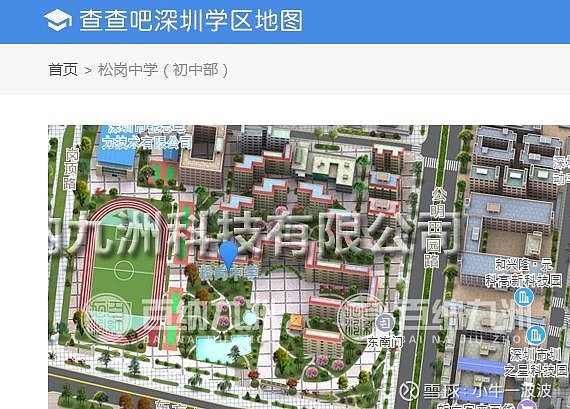Open the 查查吧深圳学区地图 site title

[191, 20]
